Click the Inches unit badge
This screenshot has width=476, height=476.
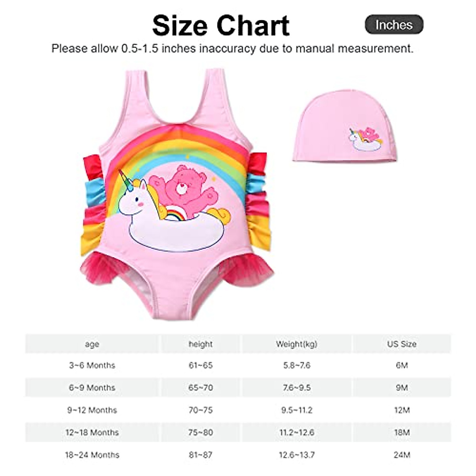click(394, 25)
